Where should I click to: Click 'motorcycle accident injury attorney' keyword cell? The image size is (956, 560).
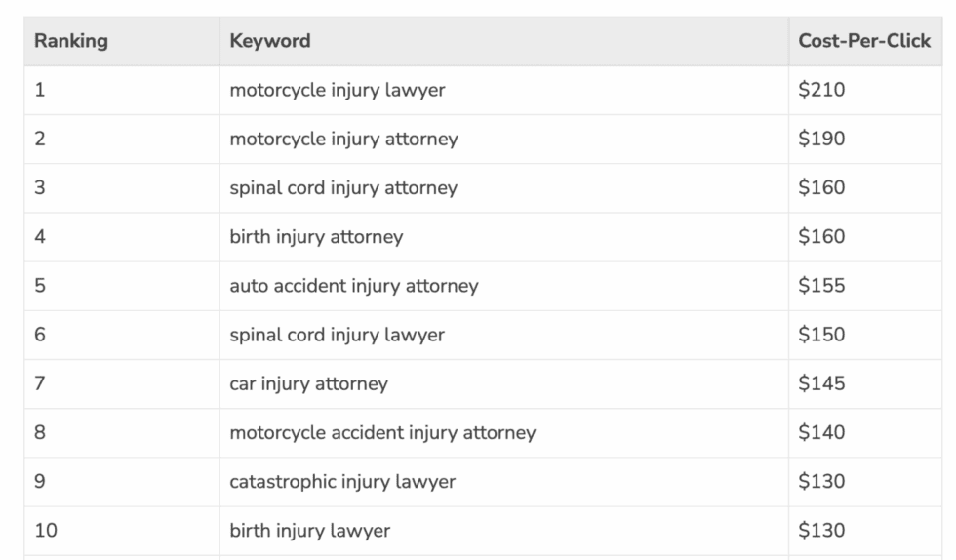(382, 432)
